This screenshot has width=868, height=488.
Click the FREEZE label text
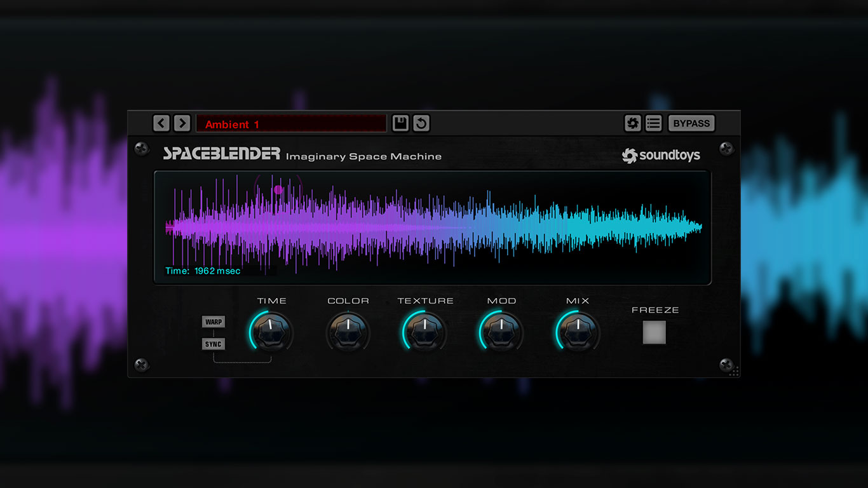[655, 310]
